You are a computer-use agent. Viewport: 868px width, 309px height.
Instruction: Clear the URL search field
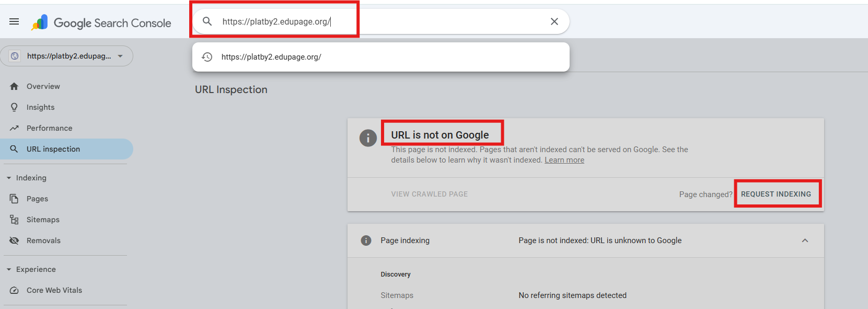pos(554,21)
